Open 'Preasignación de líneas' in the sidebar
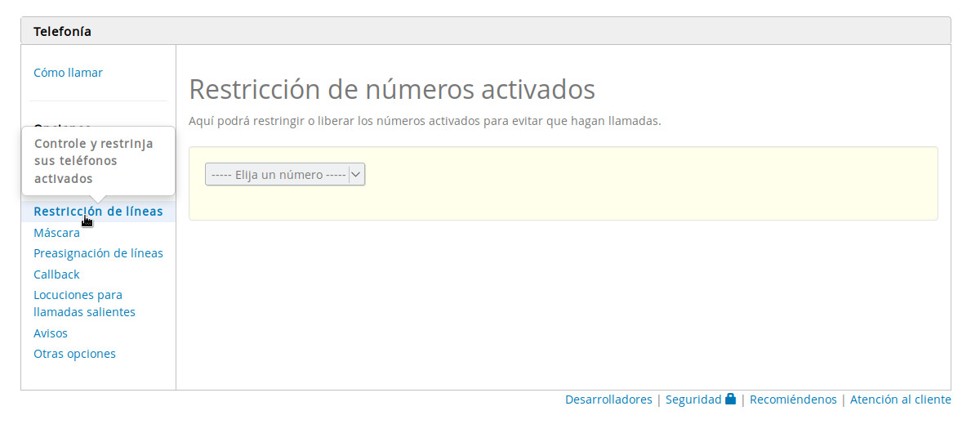The height and width of the screenshot is (442, 980). point(98,253)
